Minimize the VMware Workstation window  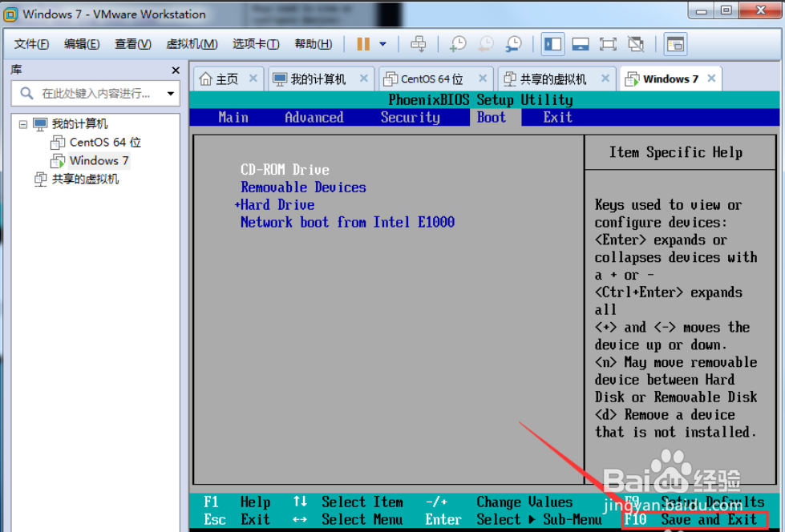[x=702, y=11]
